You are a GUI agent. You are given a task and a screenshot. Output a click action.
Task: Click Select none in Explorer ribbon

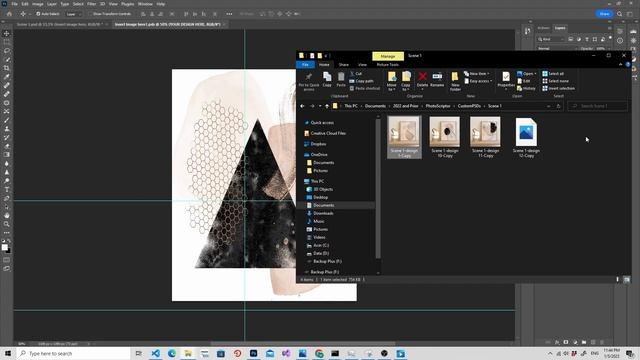[x=555, y=81]
